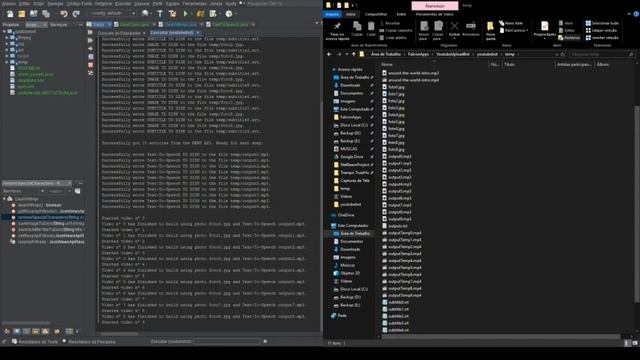Click the Explorer file list horizontal scrollbar
The width and height of the screenshot is (640, 360).
click(x=501, y=337)
